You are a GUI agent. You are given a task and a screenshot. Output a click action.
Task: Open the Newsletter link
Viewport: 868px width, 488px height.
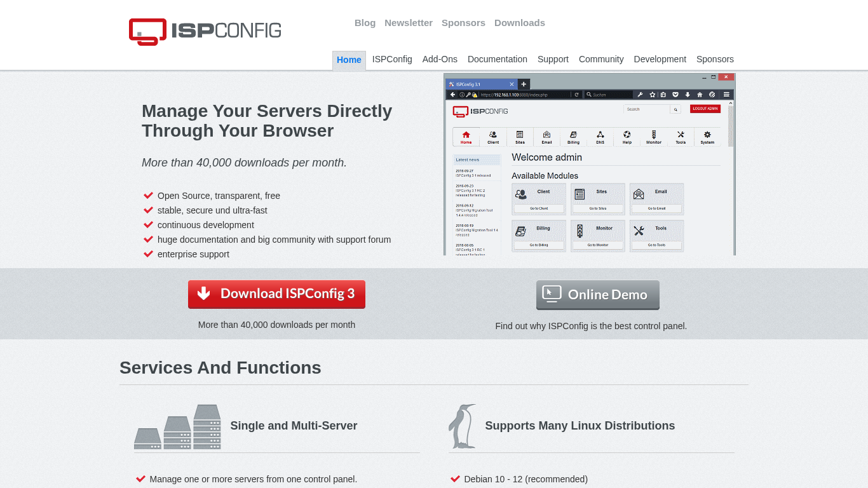409,23
